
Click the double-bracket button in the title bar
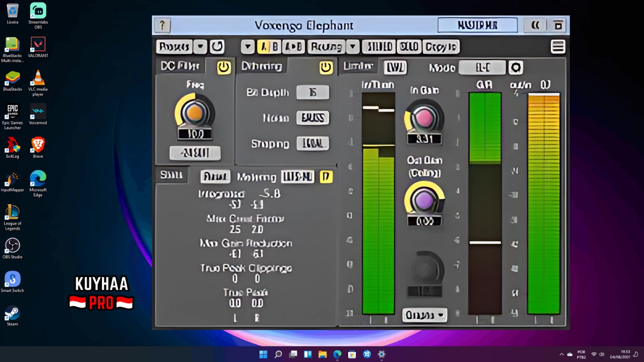(x=535, y=25)
